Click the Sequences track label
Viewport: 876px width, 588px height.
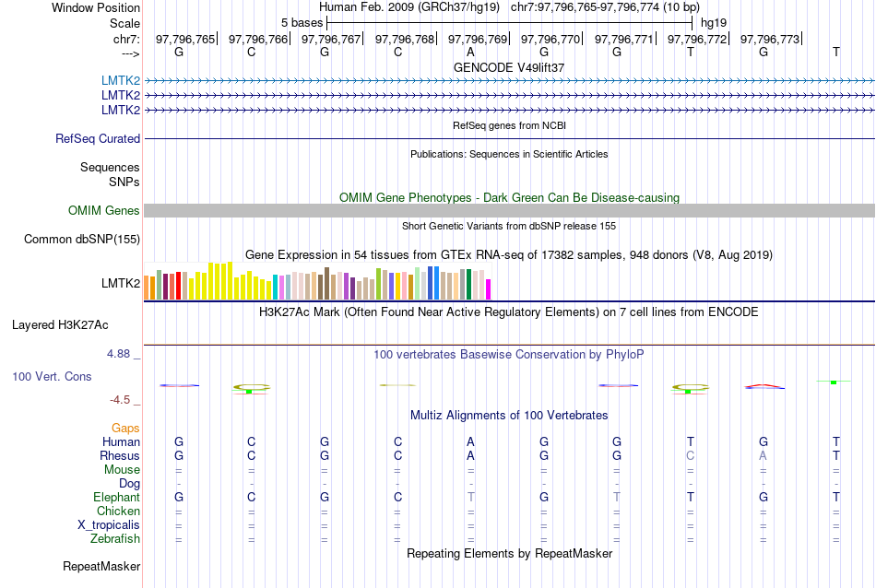[x=110, y=167]
